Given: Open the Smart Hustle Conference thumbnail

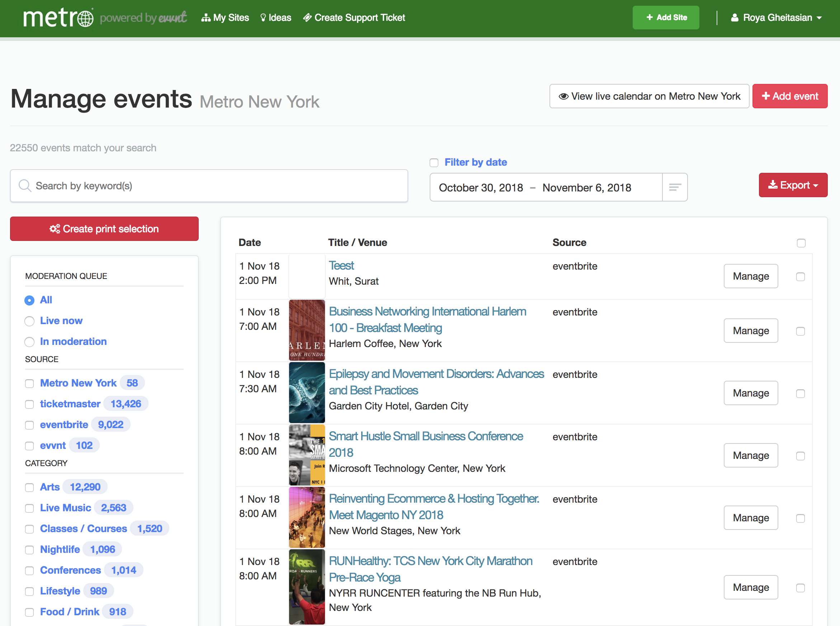Looking at the screenshot, I should click(307, 455).
